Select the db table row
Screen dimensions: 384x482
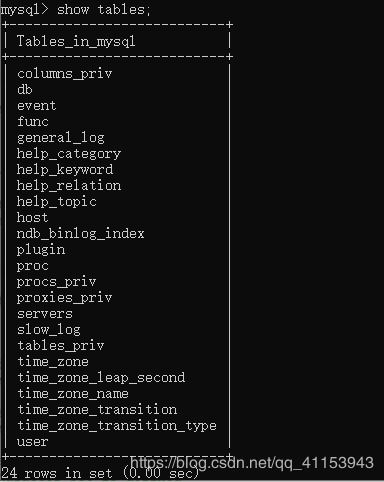[x=25, y=89]
